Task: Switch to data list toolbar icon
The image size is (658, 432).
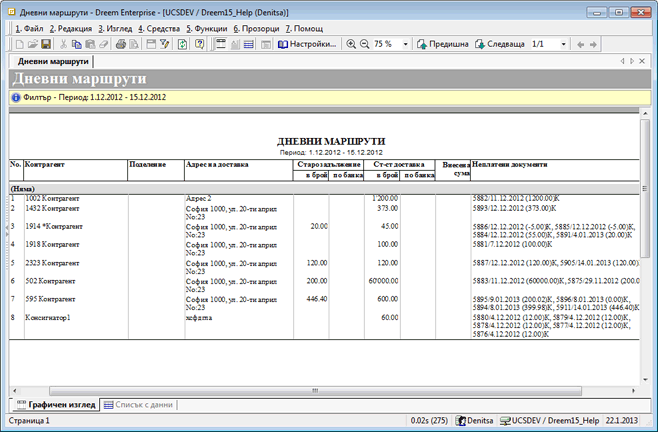Action: 248,44
